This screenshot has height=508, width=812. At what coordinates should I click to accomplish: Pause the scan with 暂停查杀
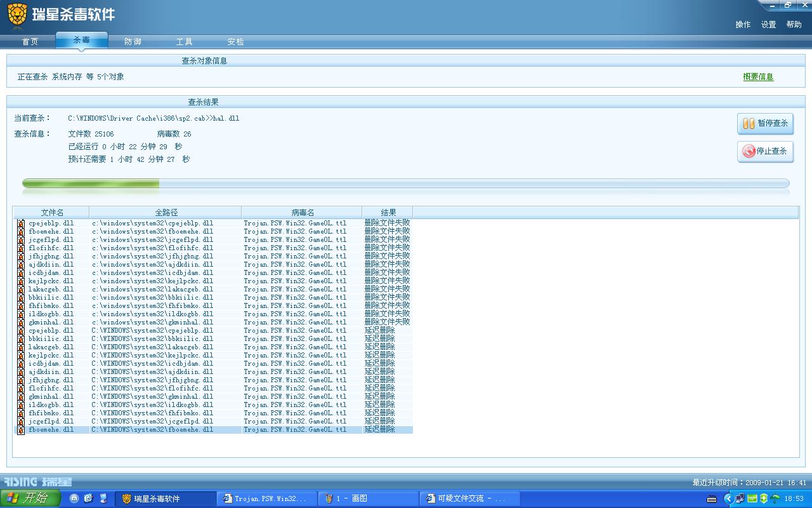[765, 124]
